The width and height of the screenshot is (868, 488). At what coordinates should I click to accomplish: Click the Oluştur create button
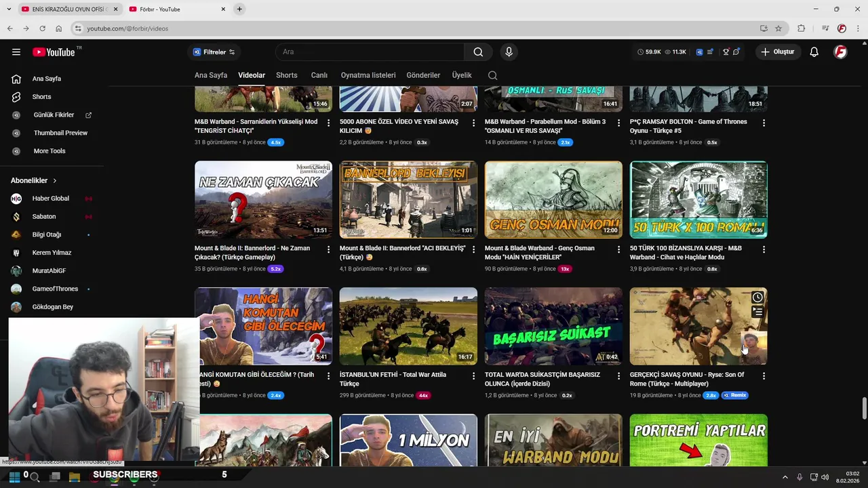tap(777, 52)
